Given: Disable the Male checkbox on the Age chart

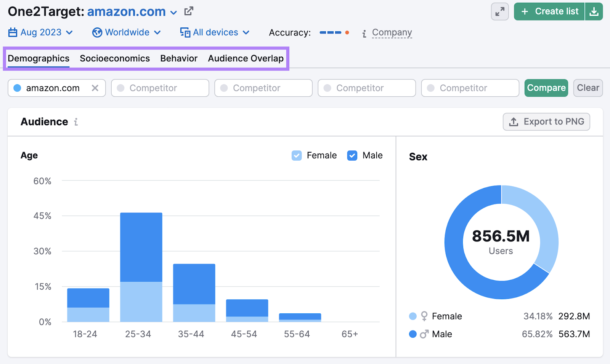Looking at the screenshot, I should (352, 155).
